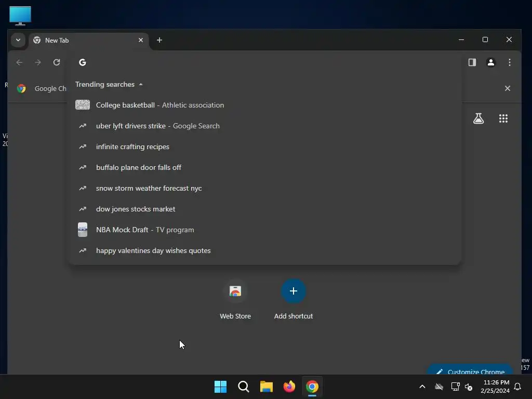
Task: Click the OneDrive tray icon
Action: point(438,387)
